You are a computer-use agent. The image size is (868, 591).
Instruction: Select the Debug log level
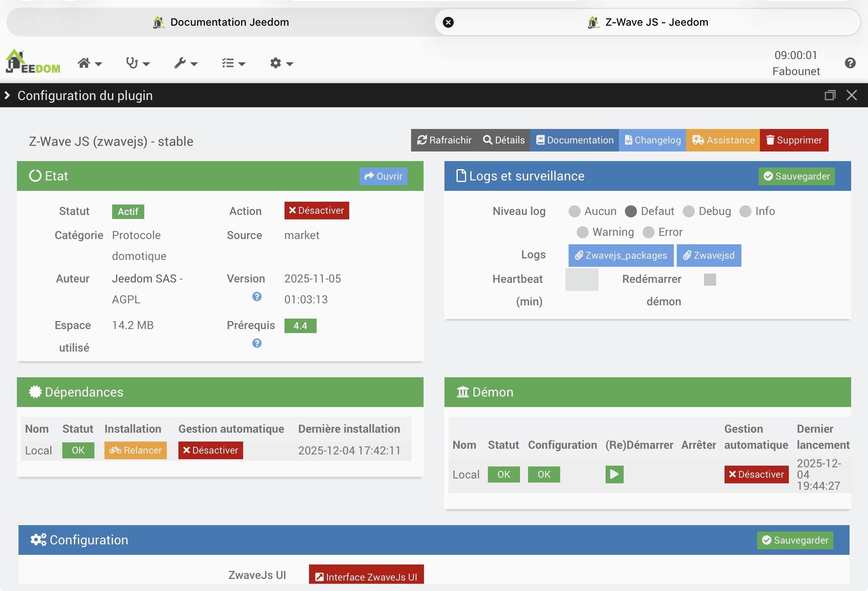point(689,211)
